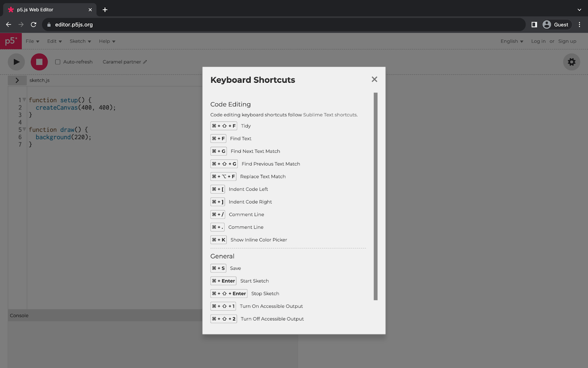
Task: Open a new browser tab with the plus icon
Action: pyautogui.click(x=105, y=10)
